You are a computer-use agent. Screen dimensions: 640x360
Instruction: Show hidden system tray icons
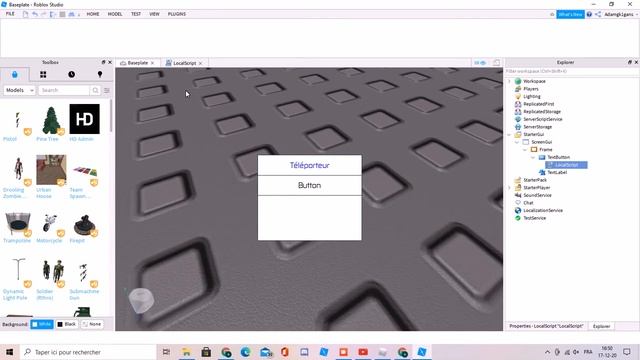point(547,352)
